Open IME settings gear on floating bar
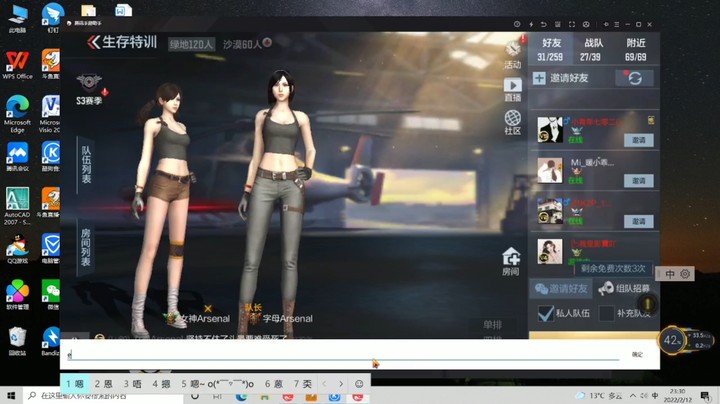The height and width of the screenshot is (404, 720). (685, 274)
